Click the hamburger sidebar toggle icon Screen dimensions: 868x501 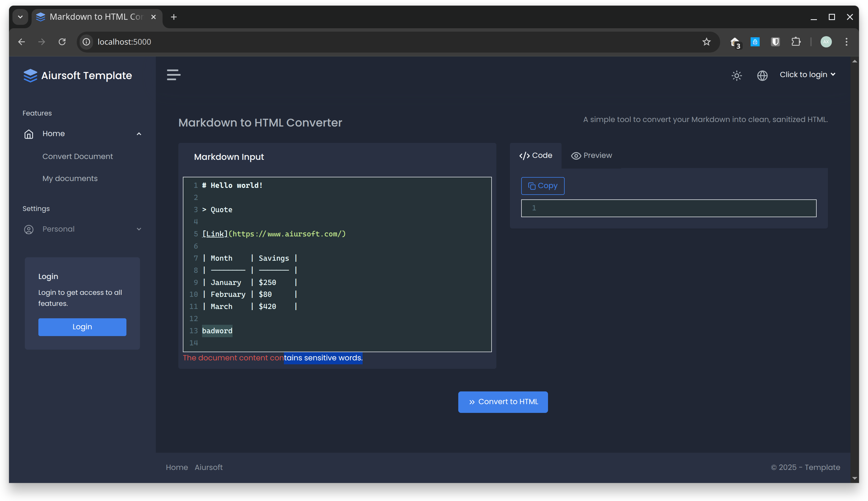tap(174, 75)
